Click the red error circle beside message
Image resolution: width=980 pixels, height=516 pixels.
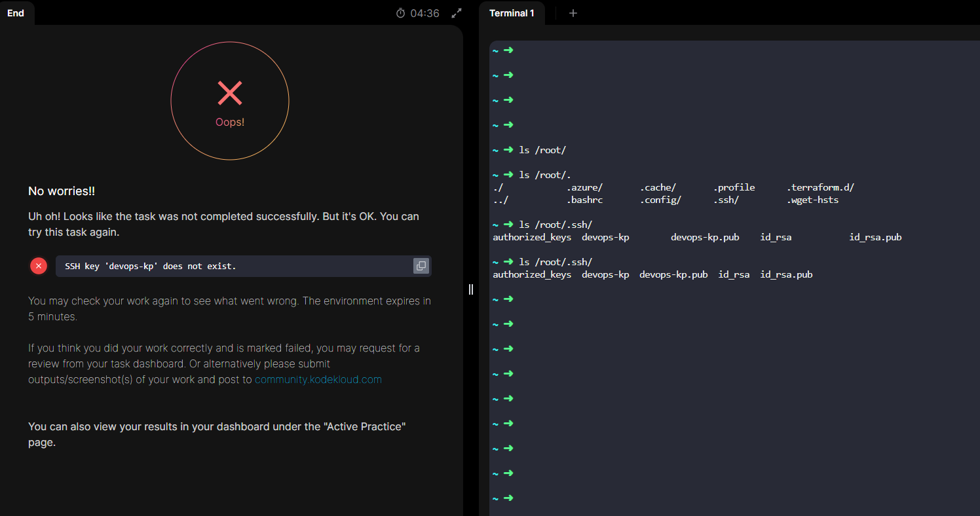(x=39, y=266)
